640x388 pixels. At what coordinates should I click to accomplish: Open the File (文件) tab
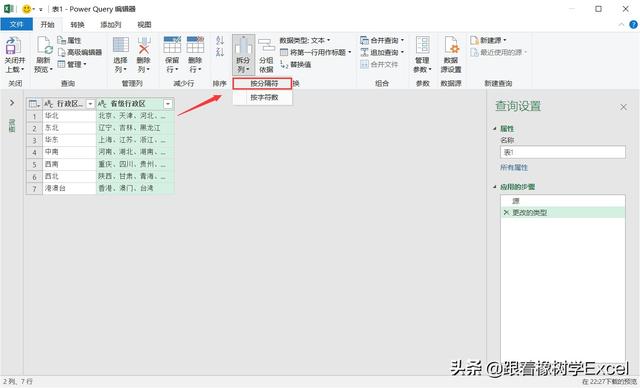16,24
